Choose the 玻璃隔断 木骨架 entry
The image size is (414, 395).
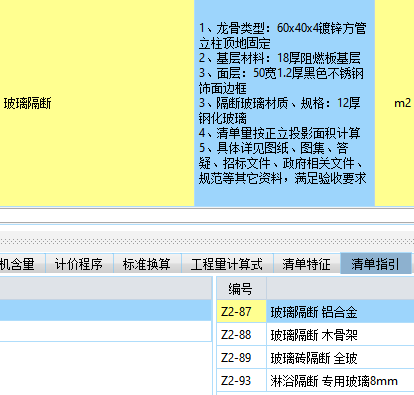click(340, 334)
